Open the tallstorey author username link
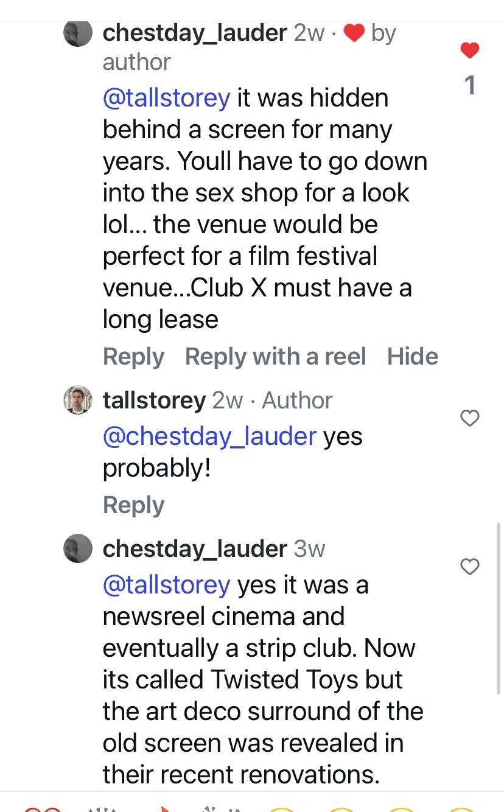The height and width of the screenshot is (812, 504). pos(154,401)
